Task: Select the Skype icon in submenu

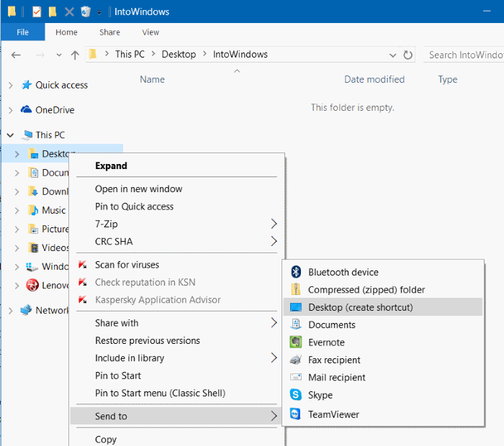Action: [x=295, y=395]
